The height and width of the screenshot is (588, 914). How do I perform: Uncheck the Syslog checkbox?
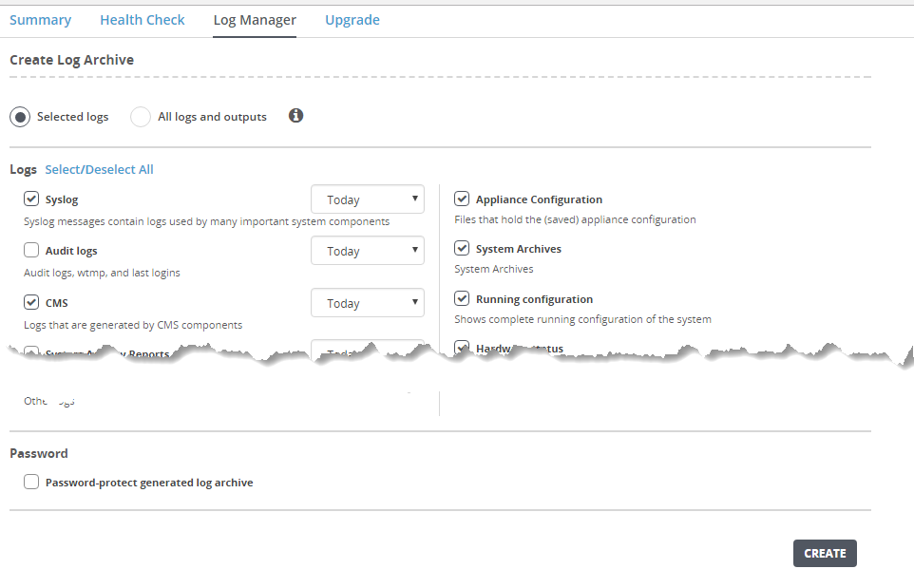(x=31, y=199)
